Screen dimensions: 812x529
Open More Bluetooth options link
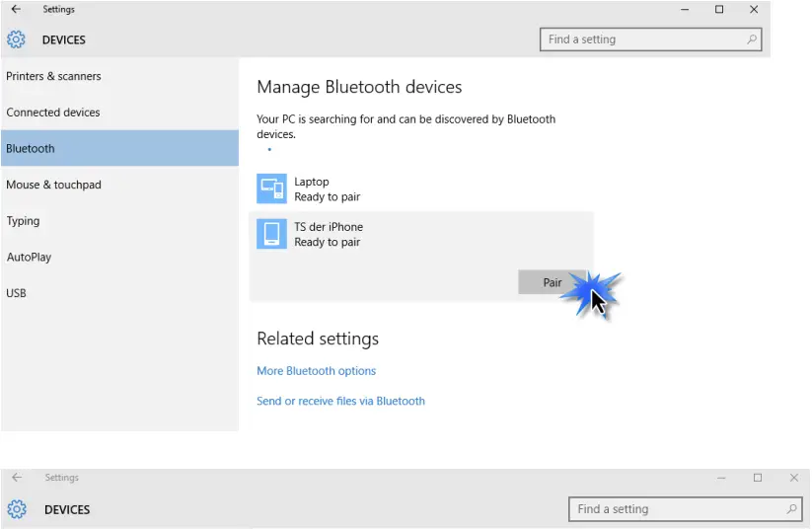pos(316,371)
